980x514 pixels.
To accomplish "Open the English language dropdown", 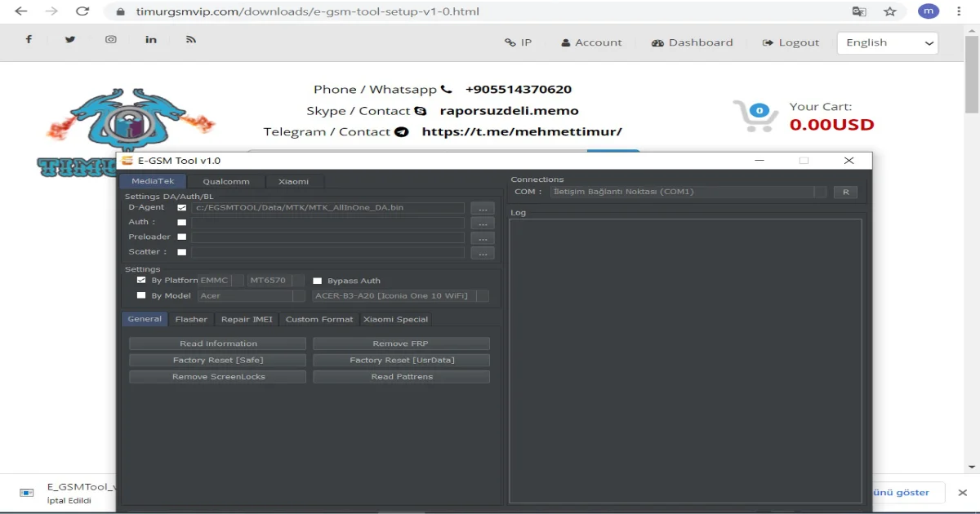I will 888,43.
